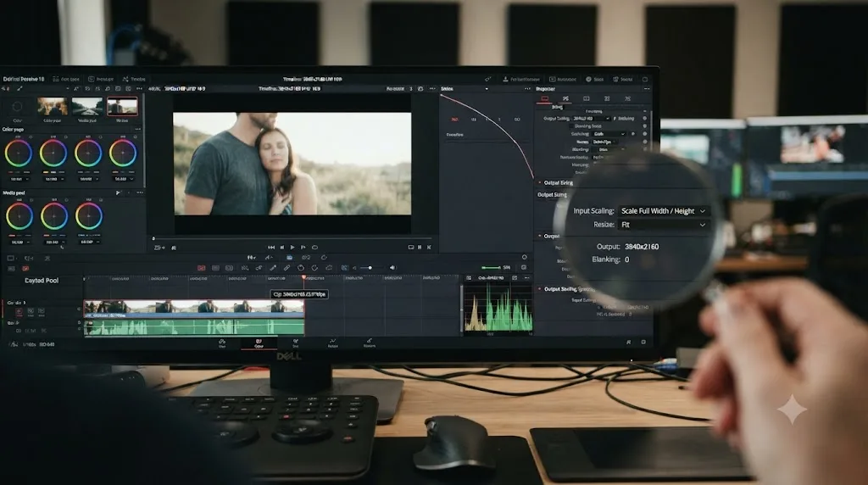868x485 pixels.
Task: Collapse the middle Output section triangle
Action: (x=540, y=236)
